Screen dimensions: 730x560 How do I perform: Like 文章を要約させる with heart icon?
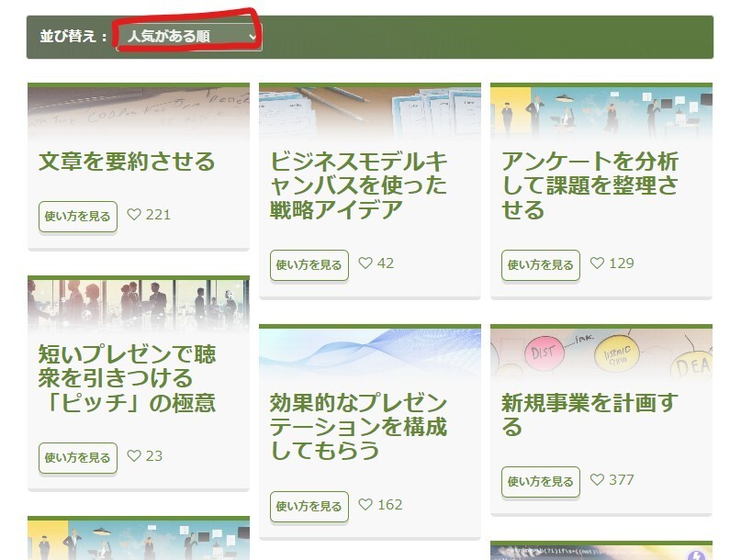134,214
